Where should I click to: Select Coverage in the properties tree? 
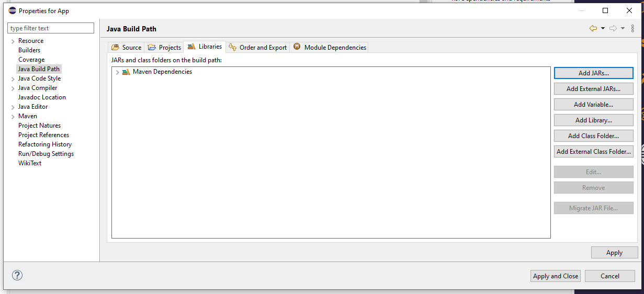[x=31, y=60]
